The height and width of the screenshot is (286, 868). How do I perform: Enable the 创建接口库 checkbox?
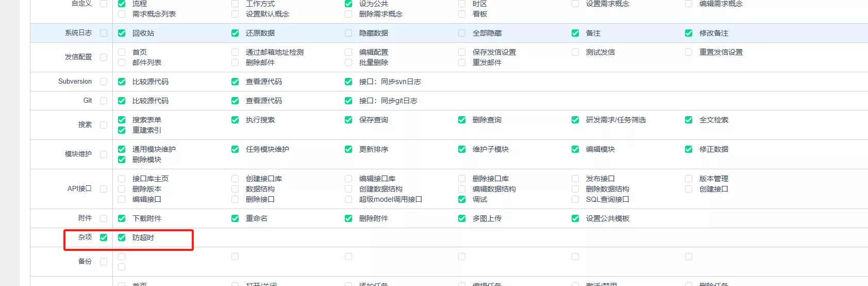pos(235,179)
